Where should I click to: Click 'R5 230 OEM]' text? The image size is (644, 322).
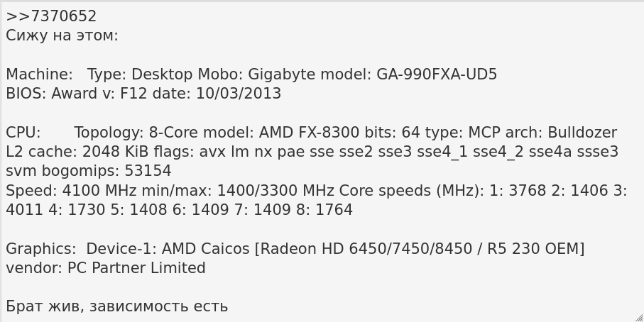coord(535,249)
